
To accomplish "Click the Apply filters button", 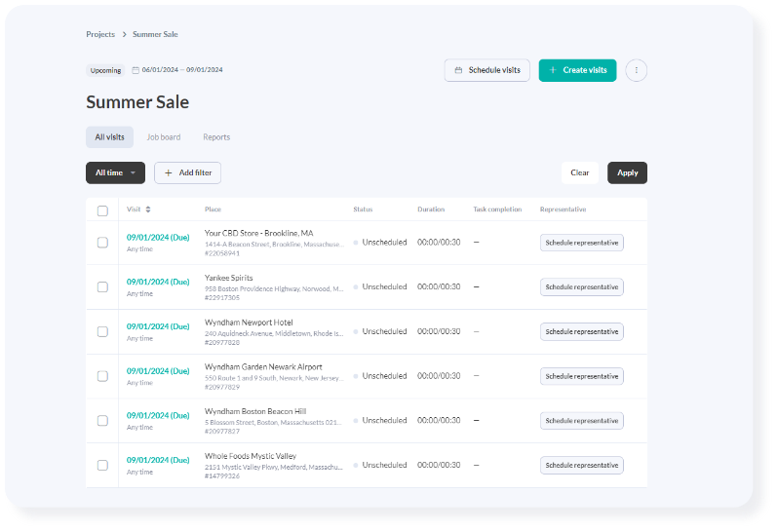I will (x=627, y=173).
